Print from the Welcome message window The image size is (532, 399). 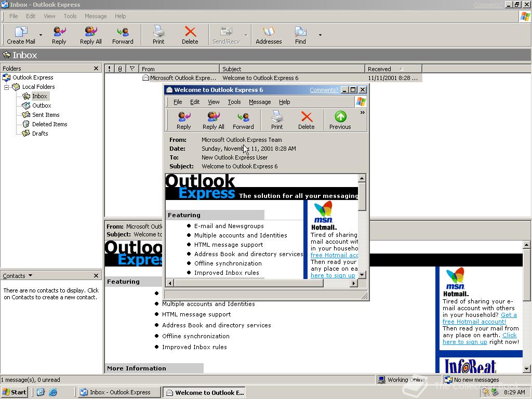coord(277,121)
